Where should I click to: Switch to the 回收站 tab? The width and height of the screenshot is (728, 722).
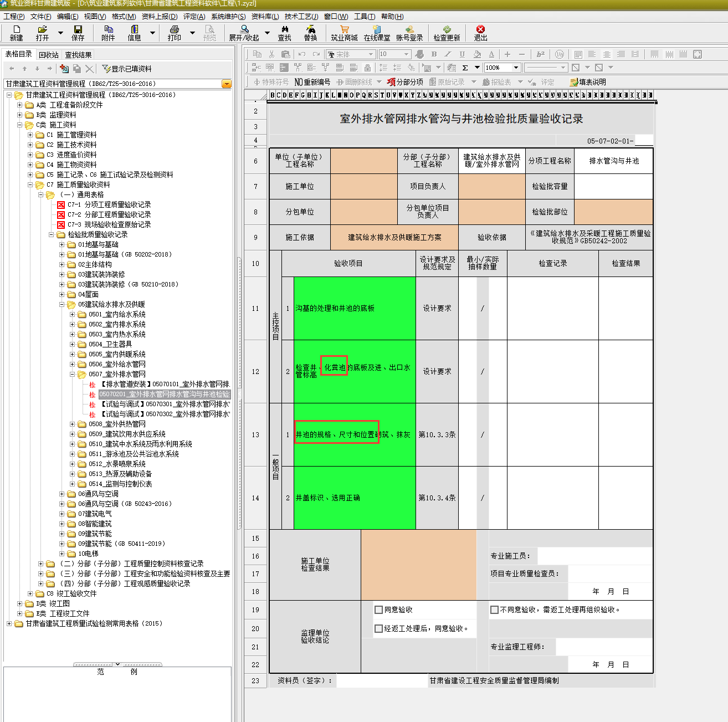click(x=49, y=55)
